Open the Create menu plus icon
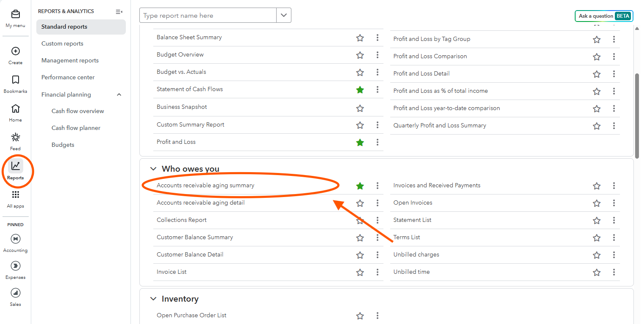Viewport: 644px width, 324px height. (15, 51)
